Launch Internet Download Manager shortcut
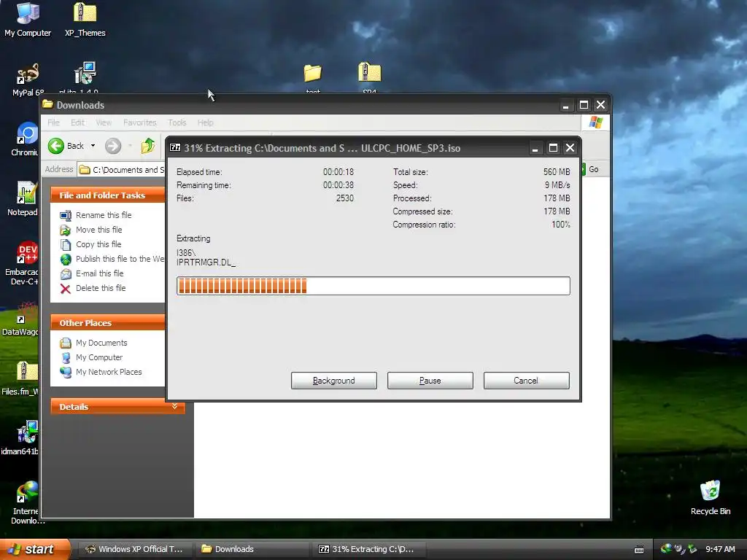Image resolution: width=747 pixels, height=560 pixels. tap(26, 502)
